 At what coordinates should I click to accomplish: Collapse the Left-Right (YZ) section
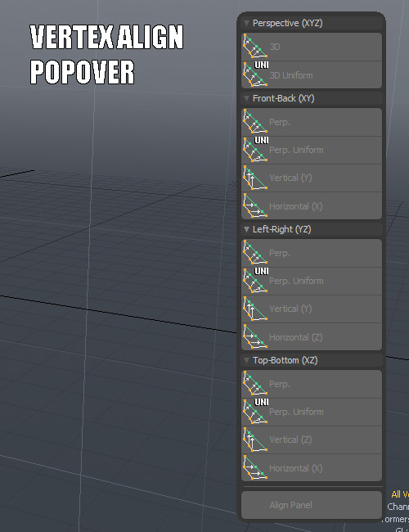(x=246, y=229)
